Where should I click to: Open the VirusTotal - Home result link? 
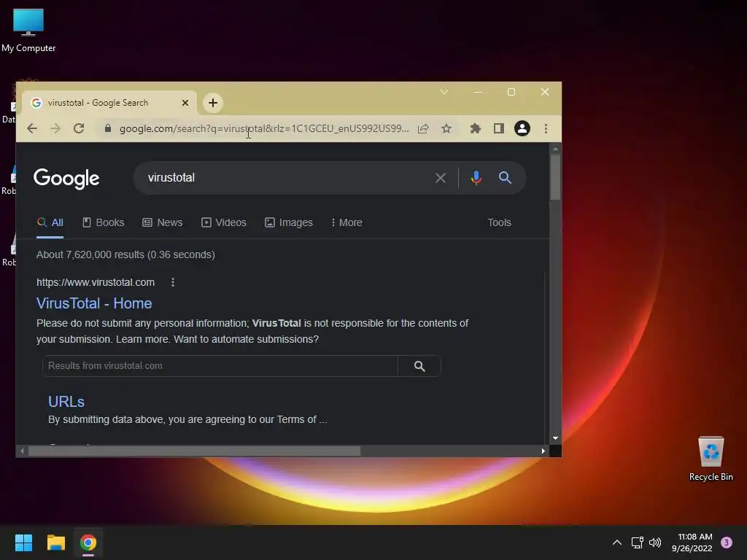click(x=94, y=303)
